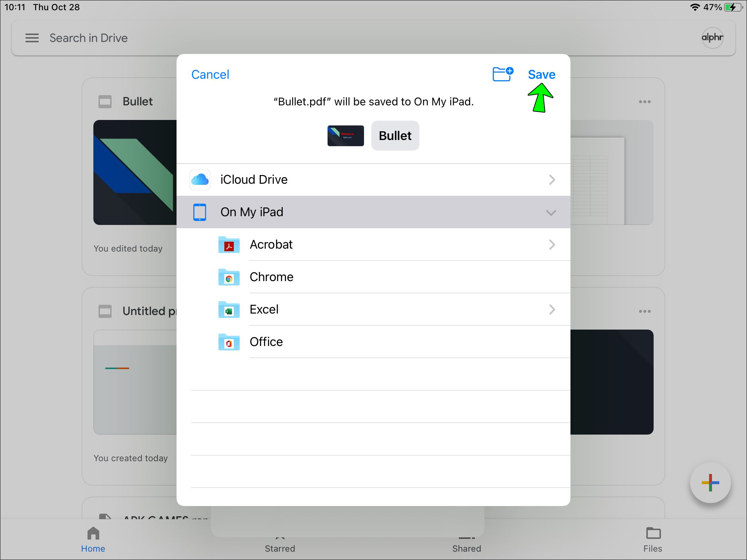Screen dimensions: 747x560
Task: Go to the Home tab
Action: (93, 540)
